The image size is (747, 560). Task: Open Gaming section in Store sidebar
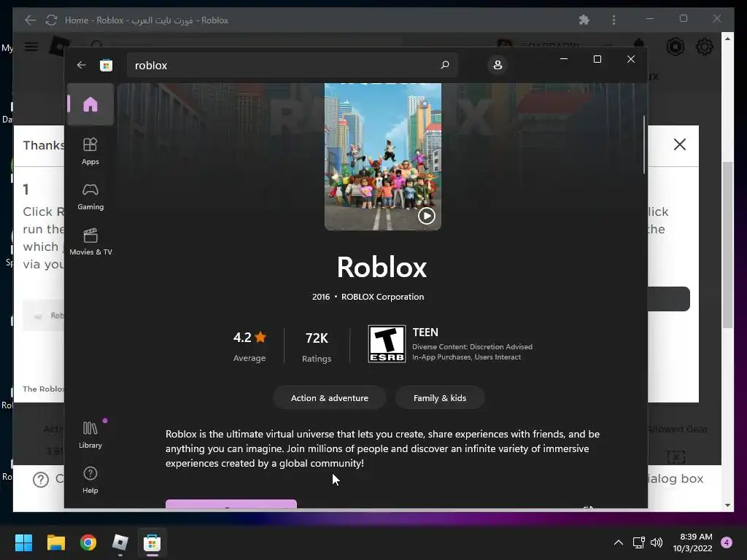pos(90,196)
